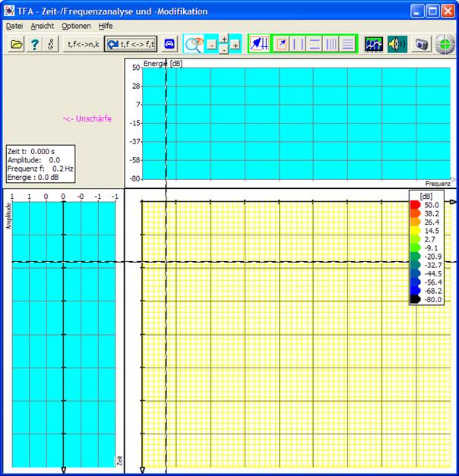Screen dimensions: 459x476
Task: Select the two vertical lines marker mode
Action: [298, 45]
